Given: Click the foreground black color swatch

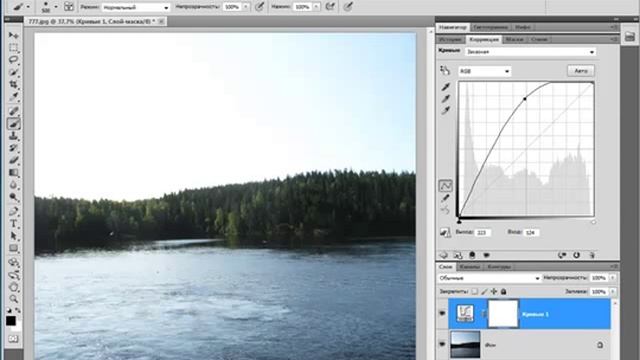Looking at the screenshot, I should pos(11,321).
